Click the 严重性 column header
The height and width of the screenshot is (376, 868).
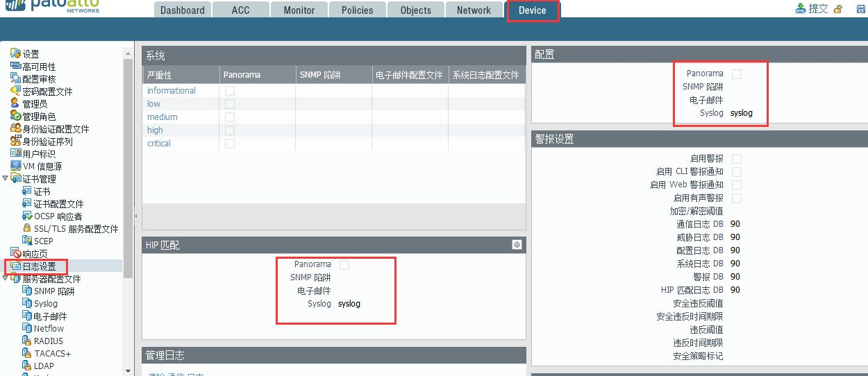[181, 75]
